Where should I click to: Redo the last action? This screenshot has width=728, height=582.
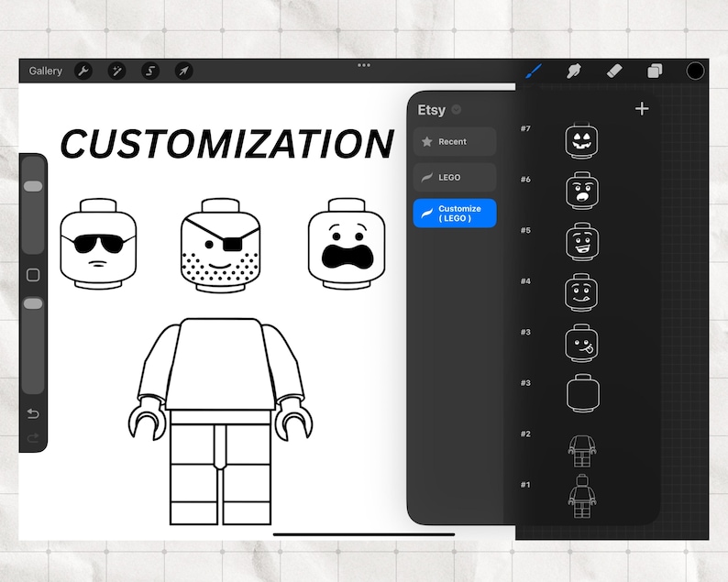point(33,438)
